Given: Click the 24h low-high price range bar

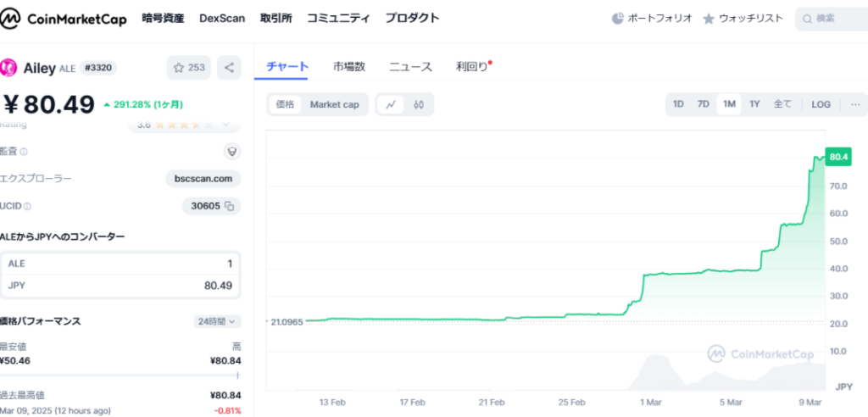Looking at the screenshot, I should coord(120,375).
